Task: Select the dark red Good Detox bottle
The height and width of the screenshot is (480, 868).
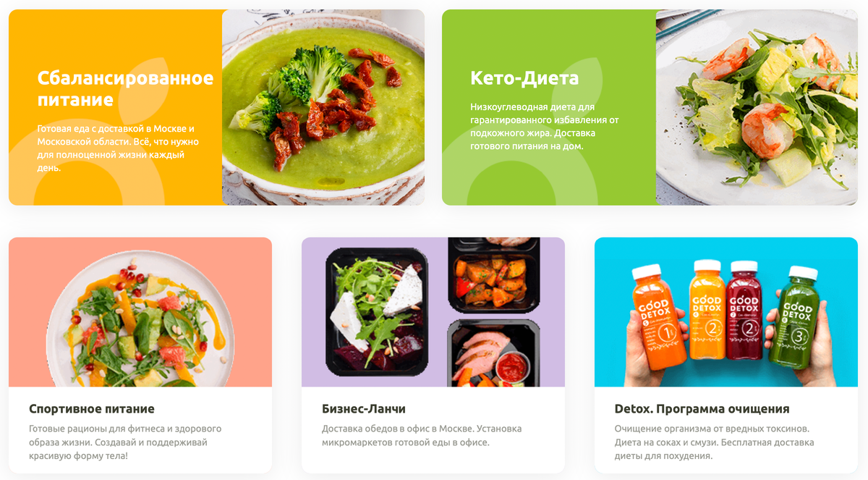Action: pos(745,310)
